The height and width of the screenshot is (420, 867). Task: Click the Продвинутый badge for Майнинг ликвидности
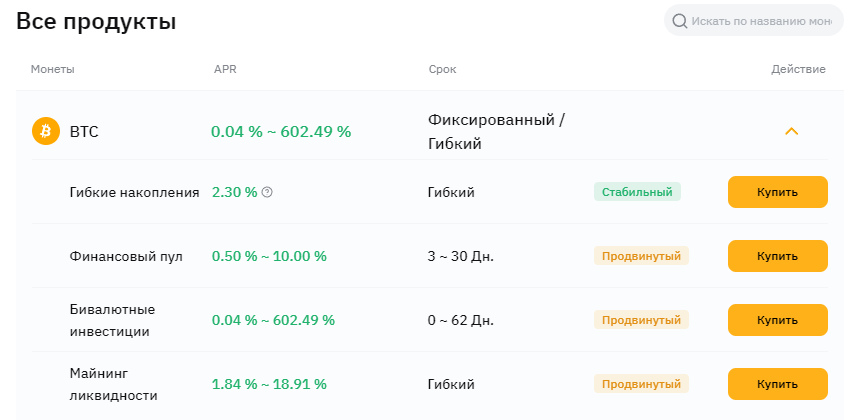coord(641,384)
